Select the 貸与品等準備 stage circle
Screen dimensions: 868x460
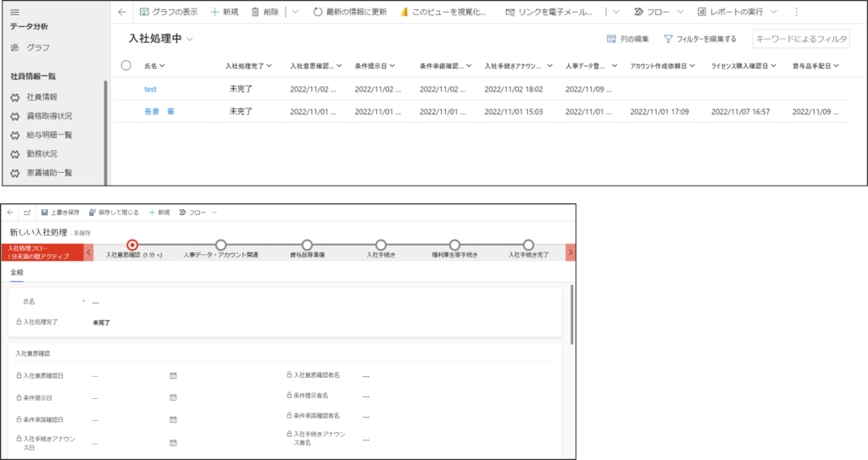pyautogui.click(x=307, y=245)
